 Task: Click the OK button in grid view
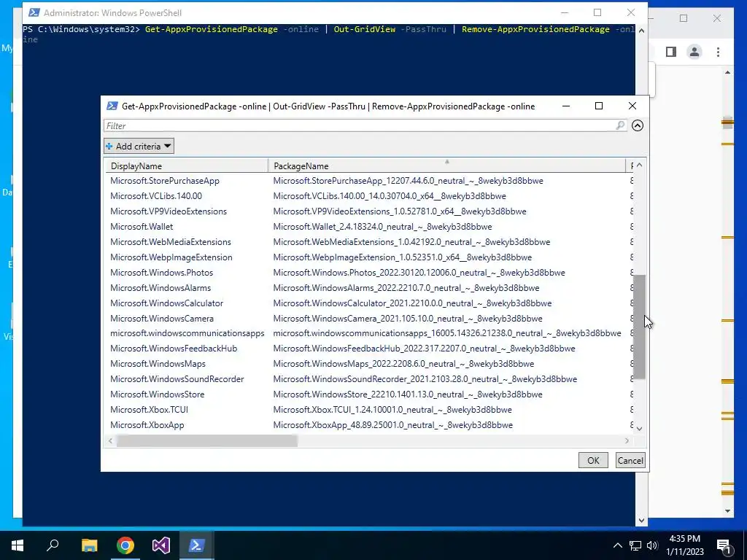click(593, 460)
